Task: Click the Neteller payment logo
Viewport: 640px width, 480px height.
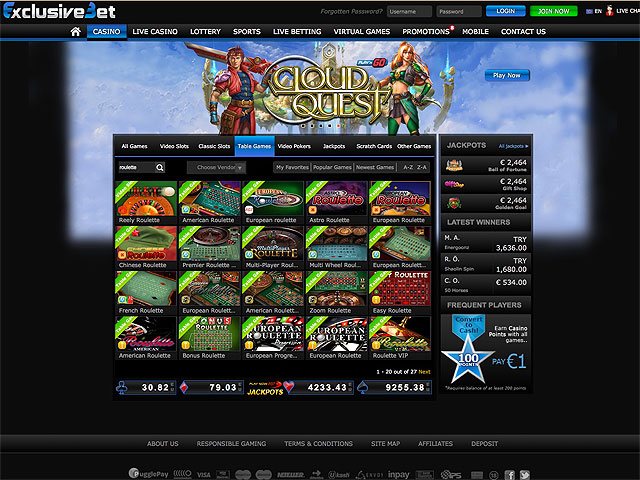Action: coord(290,475)
